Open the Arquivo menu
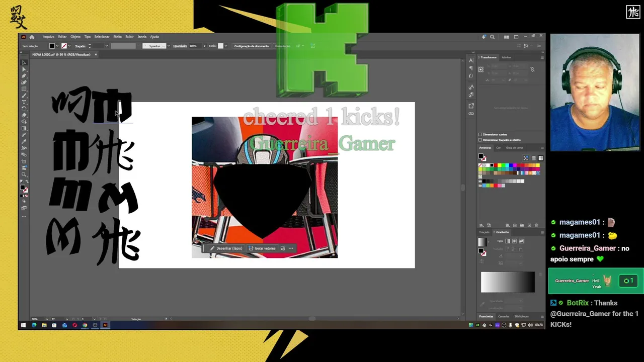Screen dimensions: 644x362 point(48,37)
